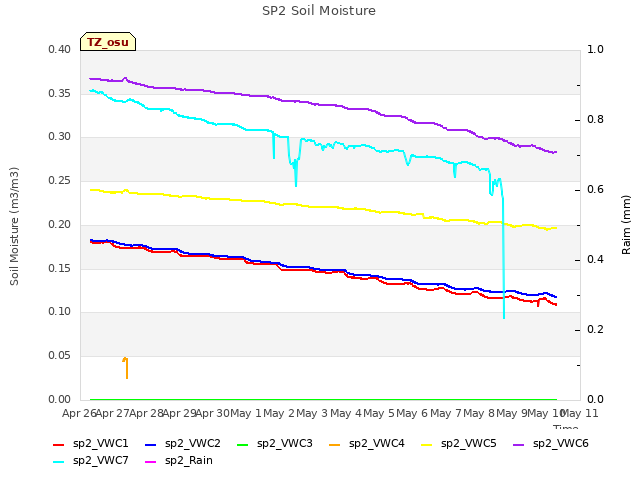Click the 0.15 left axis tick label

59,268
